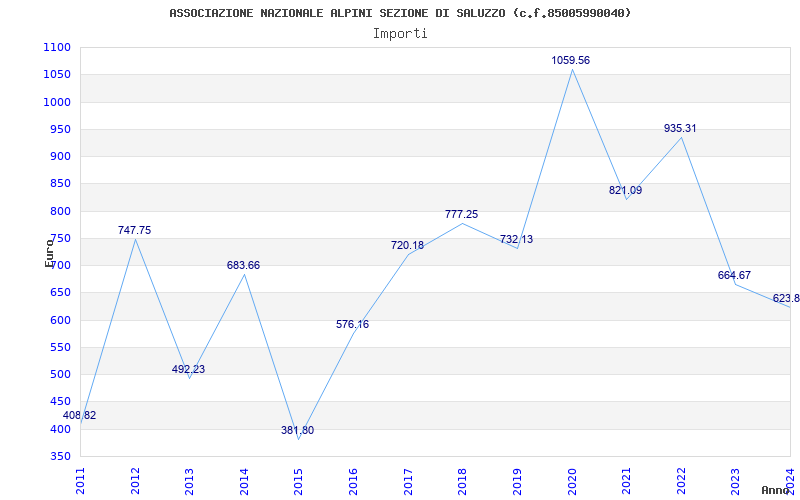Click the 900 y-axis tick label
Image resolution: width=800 pixels, height=500 pixels.
[x=61, y=157]
